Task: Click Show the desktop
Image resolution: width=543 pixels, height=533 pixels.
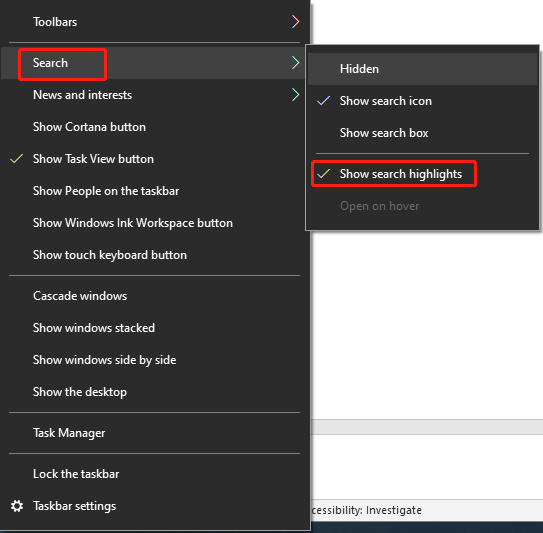Action: [x=154, y=392]
